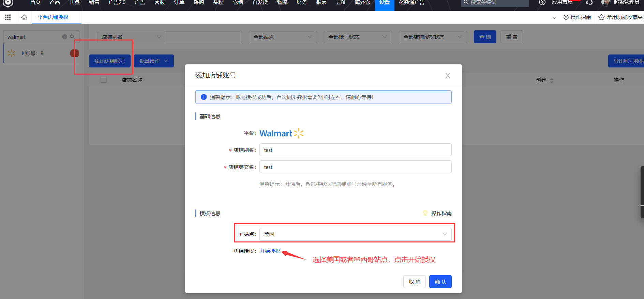644x299 pixels.
Task: Click the 操作指南 help circle icon
Action: (x=566, y=17)
